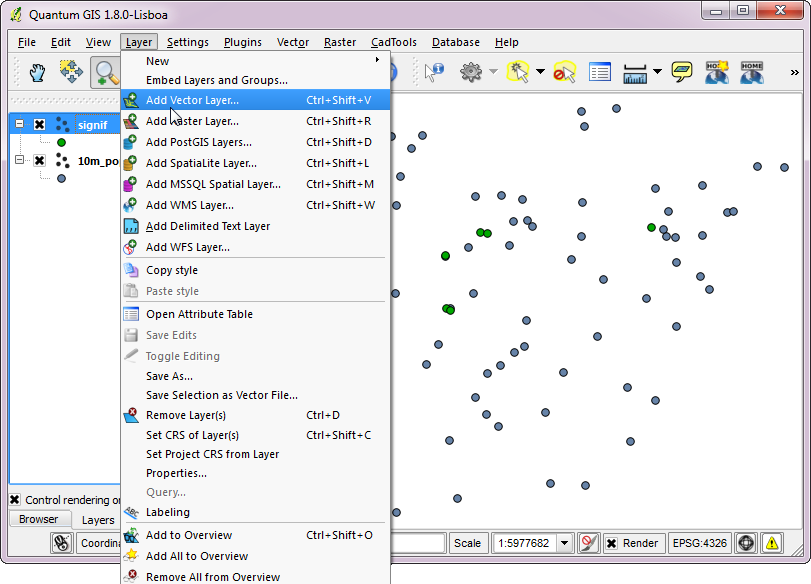Screen dimensions: 811x584
Task: Switch to the Browser tab
Action: (x=39, y=519)
